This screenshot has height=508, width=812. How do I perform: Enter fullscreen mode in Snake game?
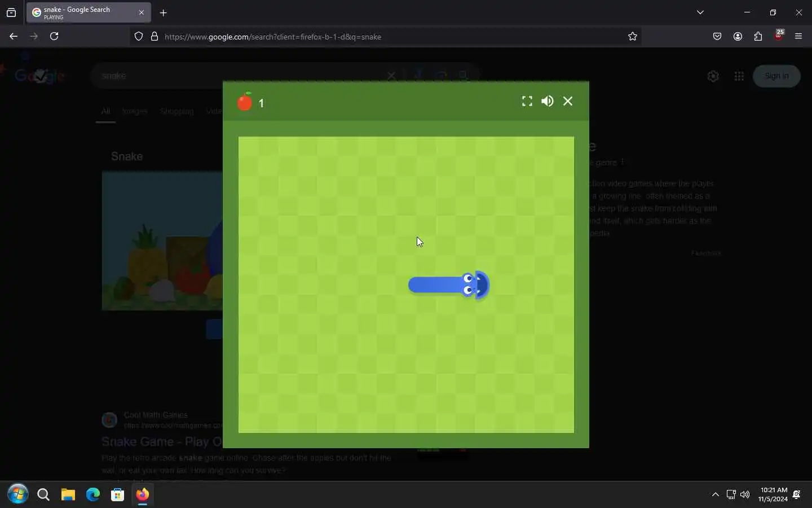tap(527, 102)
